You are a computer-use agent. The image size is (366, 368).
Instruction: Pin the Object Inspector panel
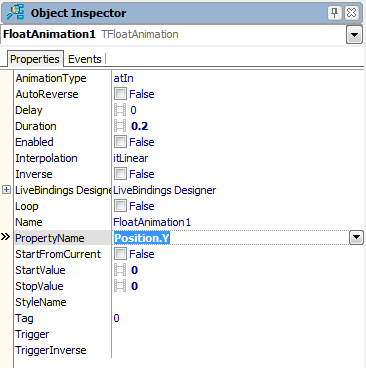[334, 13]
